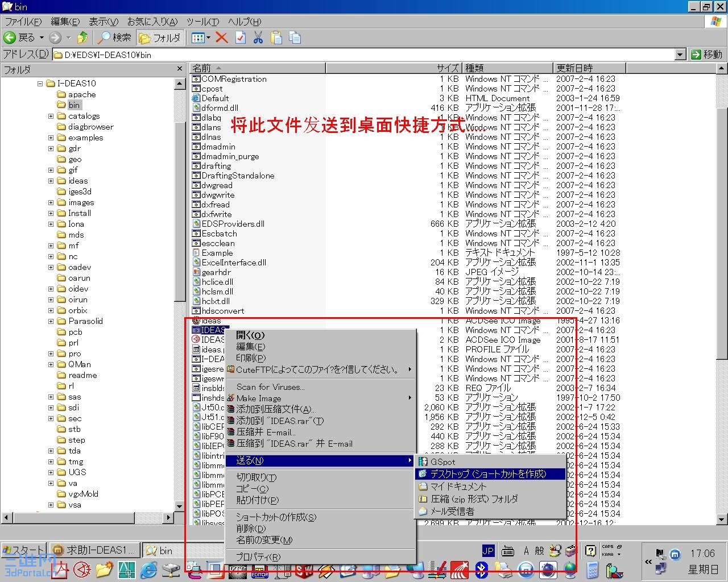Open the ツール(T) menu

click(202, 22)
